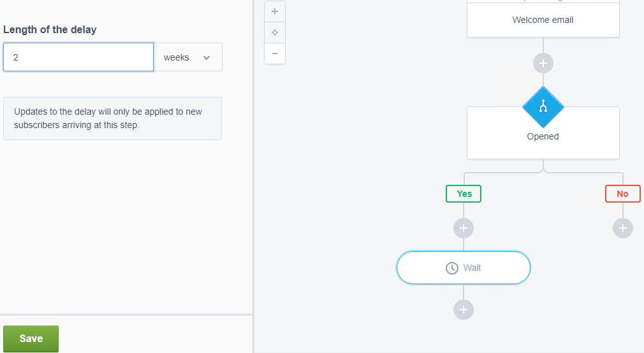The width and height of the screenshot is (644, 353).
Task: Select the Wait delay step
Action: tap(464, 268)
